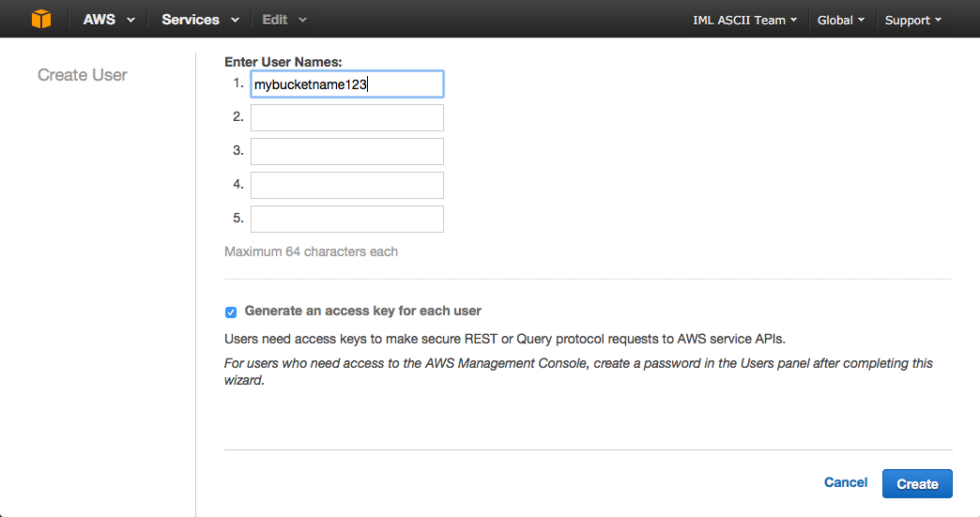Open the Global region selector

pos(841,20)
